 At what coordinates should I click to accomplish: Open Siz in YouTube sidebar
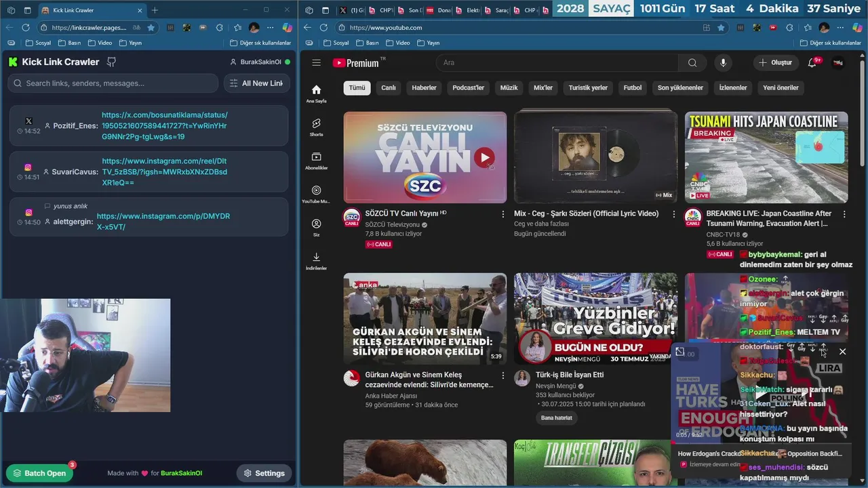[316, 227]
